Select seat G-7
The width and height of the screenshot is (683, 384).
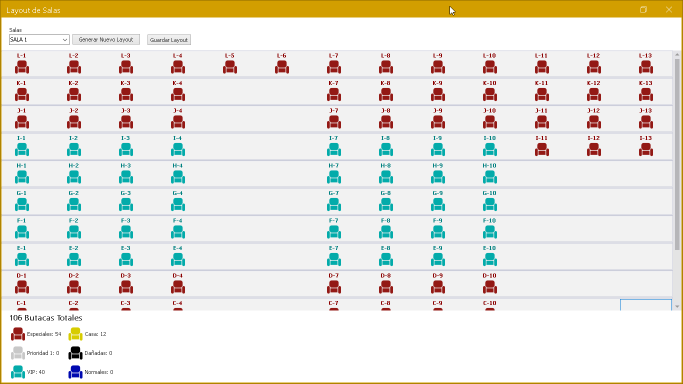[334, 204]
